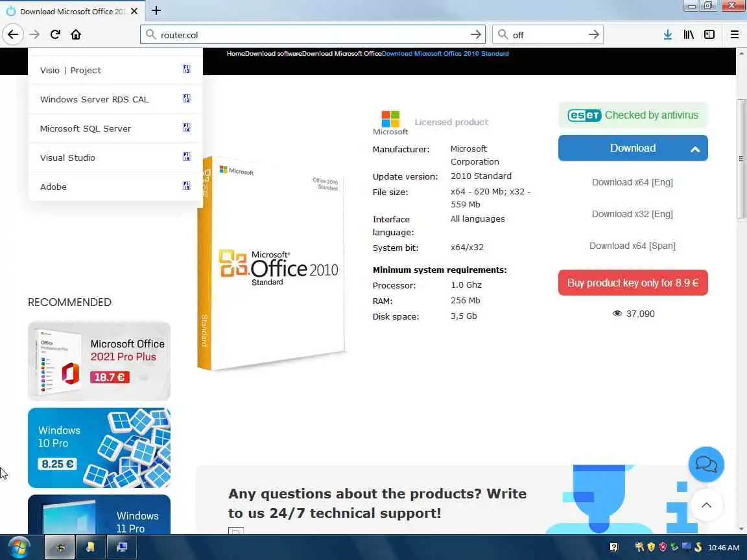Click the Microsoft logo near Licensed product

pyautogui.click(x=390, y=122)
